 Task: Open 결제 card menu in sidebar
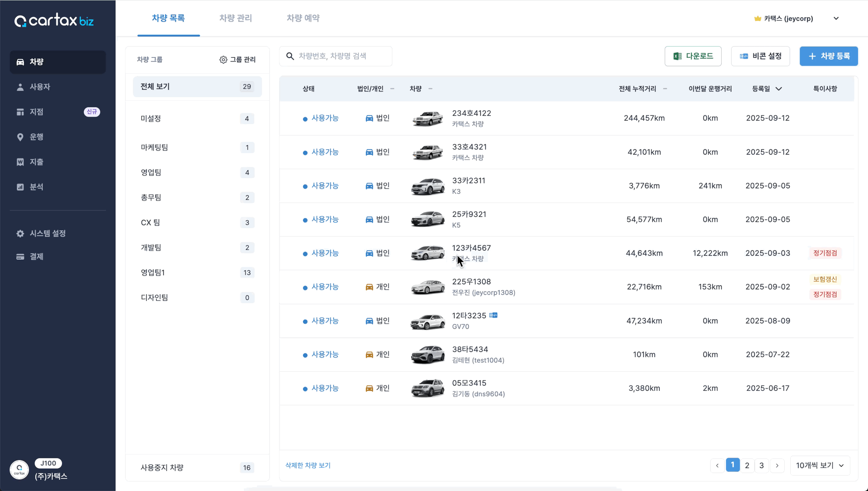tap(20, 257)
